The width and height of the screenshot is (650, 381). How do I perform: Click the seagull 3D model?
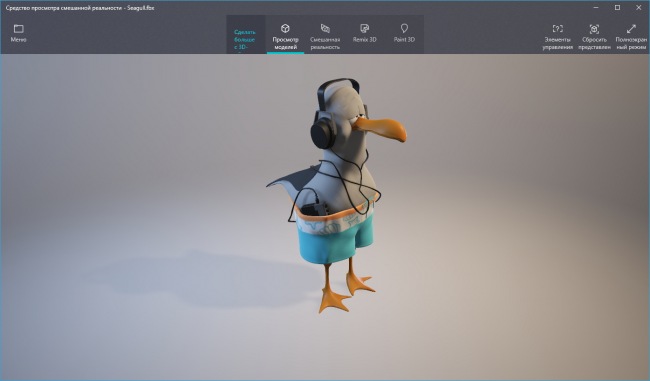coord(337,195)
